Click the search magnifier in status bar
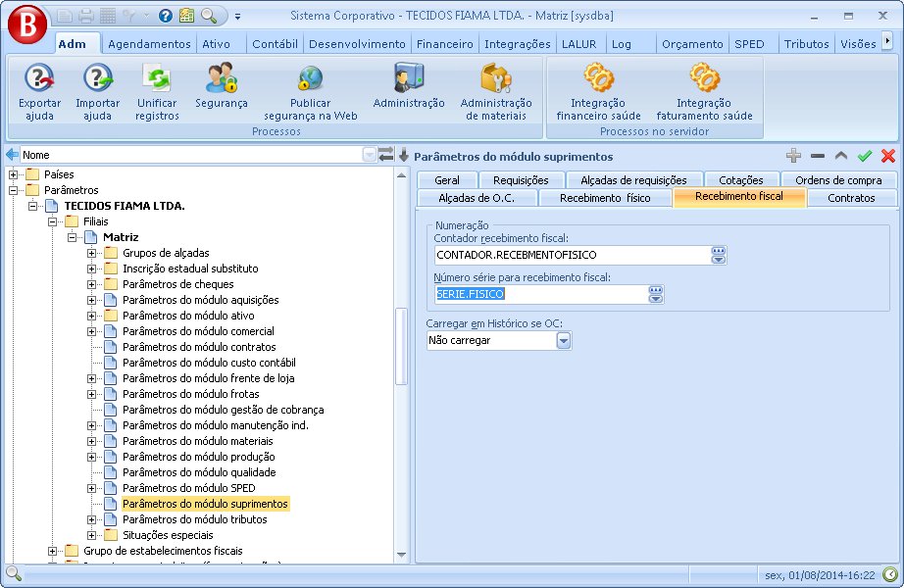 point(14,574)
